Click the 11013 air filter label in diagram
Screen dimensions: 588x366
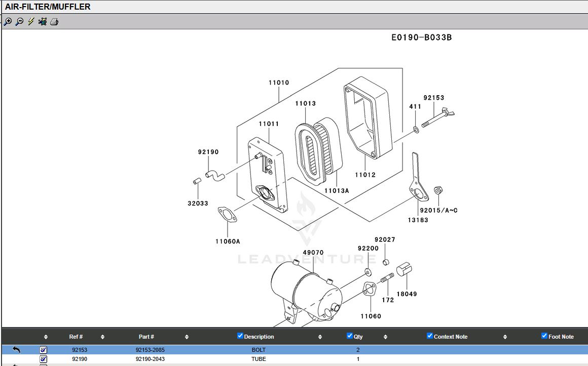[x=306, y=103]
